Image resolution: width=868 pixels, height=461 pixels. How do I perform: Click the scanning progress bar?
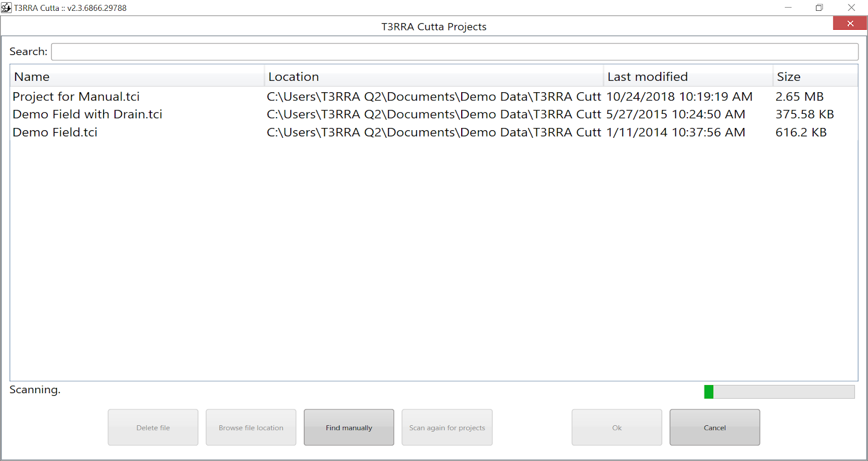click(779, 392)
